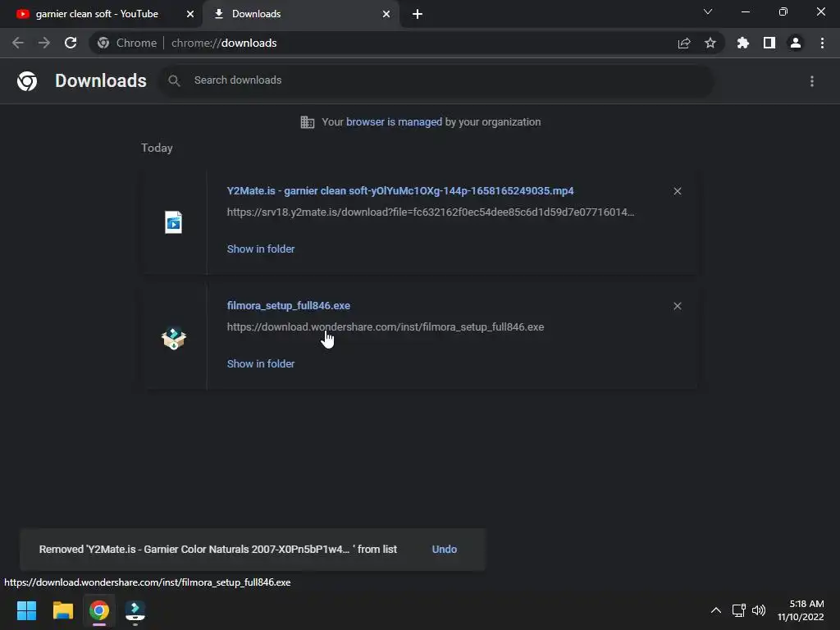Screen dimensions: 840x630
Task: Show filmora_setup_full846.exe in folder
Action: pos(261,363)
